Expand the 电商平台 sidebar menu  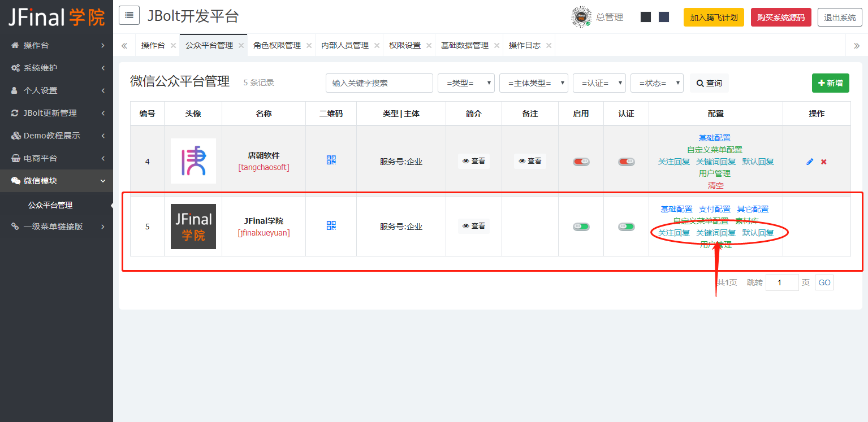point(57,158)
